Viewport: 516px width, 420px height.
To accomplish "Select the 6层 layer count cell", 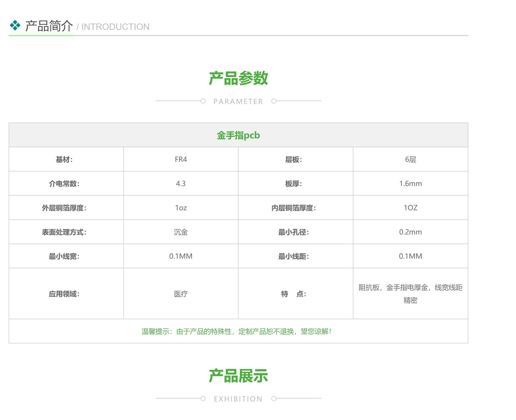I will pyautogui.click(x=410, y=159).
